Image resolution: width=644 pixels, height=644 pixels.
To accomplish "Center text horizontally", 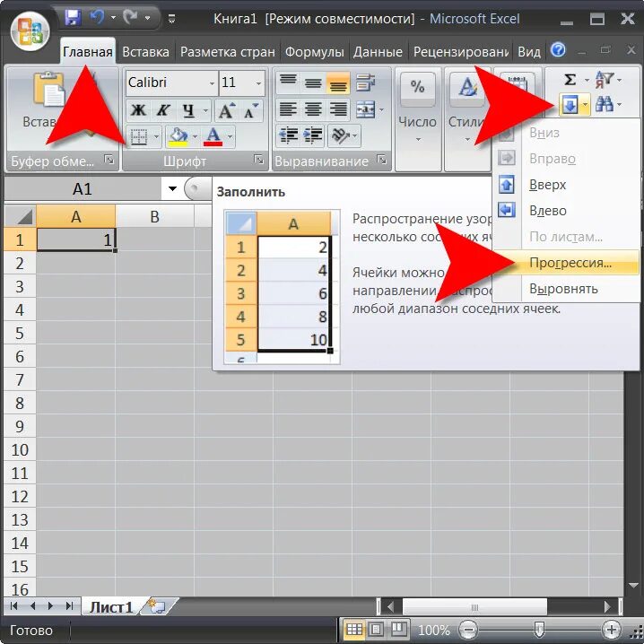I will click(313, 109).
